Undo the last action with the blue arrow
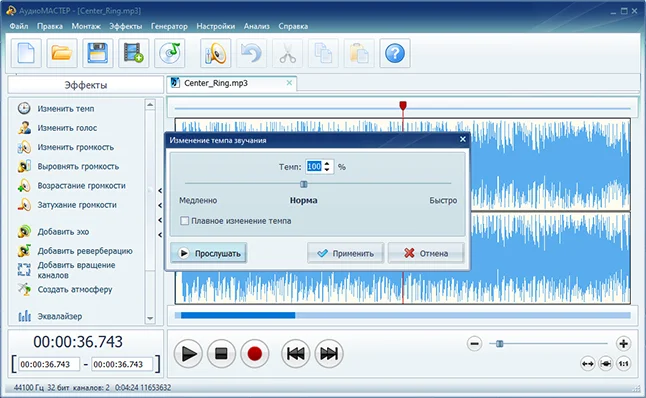 251,53
